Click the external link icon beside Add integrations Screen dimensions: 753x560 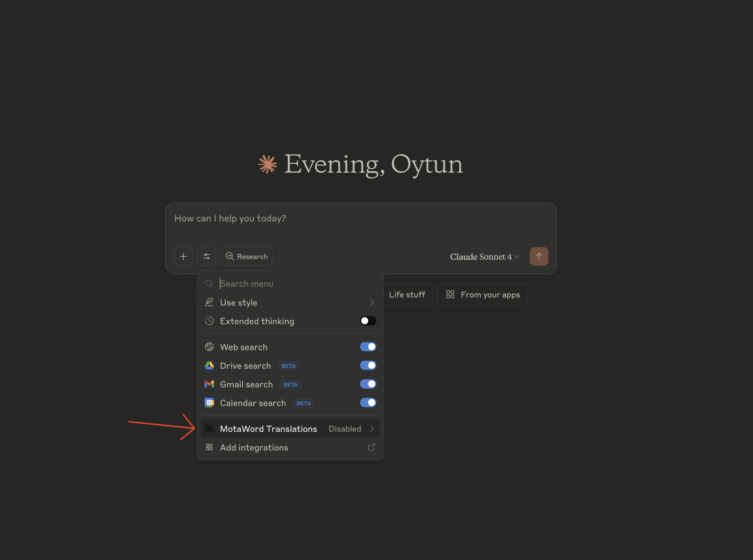(372, 447)
